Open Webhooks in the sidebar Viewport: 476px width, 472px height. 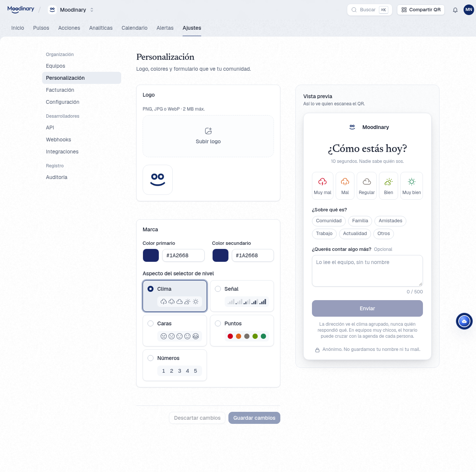pos(82,140)
